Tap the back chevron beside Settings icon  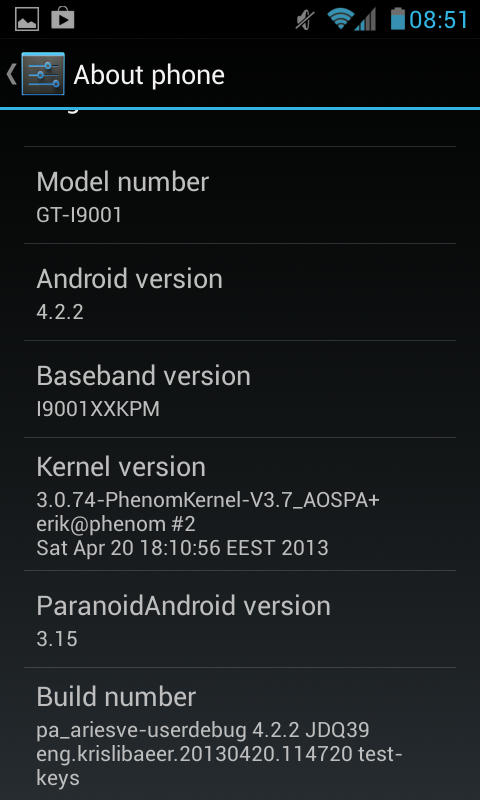[11, 74]
